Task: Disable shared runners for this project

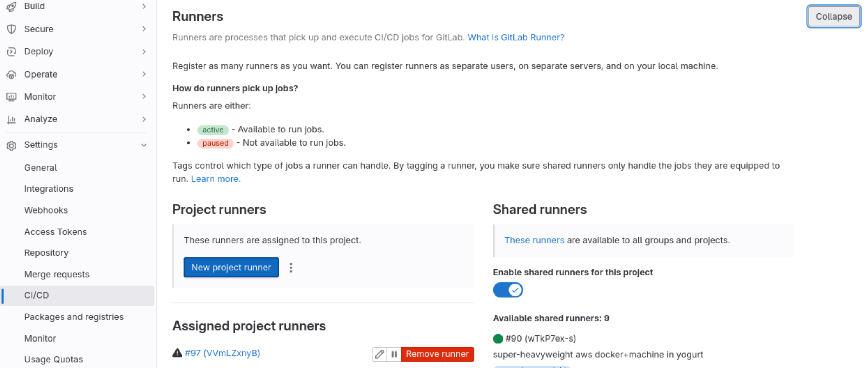Action: tap(507, 290)
